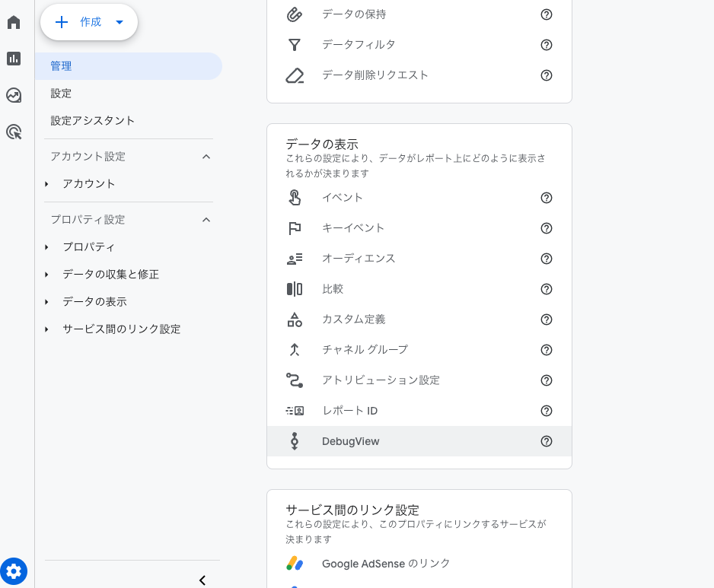The width and height of the screenshot is (714, 588).
Task: Click the Google AdSense のリンク icon
Action: pos(295,564)
